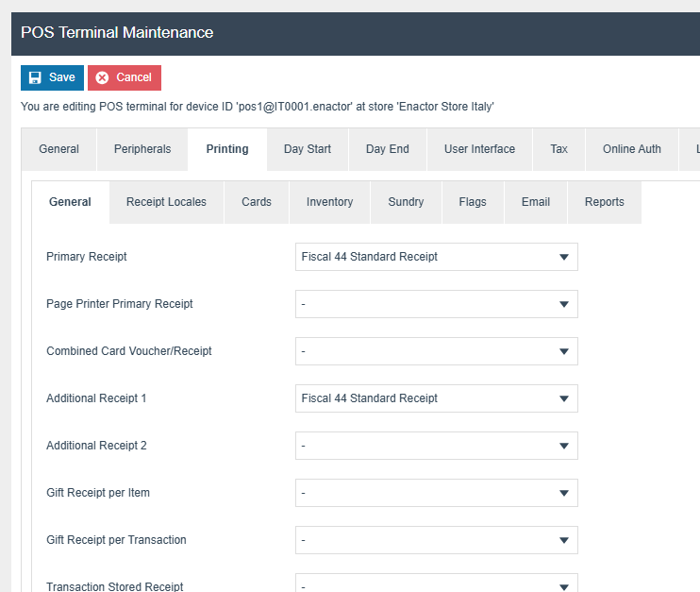Click the red Cancel button
Screen dimensions: 700x592
(125, 77)
